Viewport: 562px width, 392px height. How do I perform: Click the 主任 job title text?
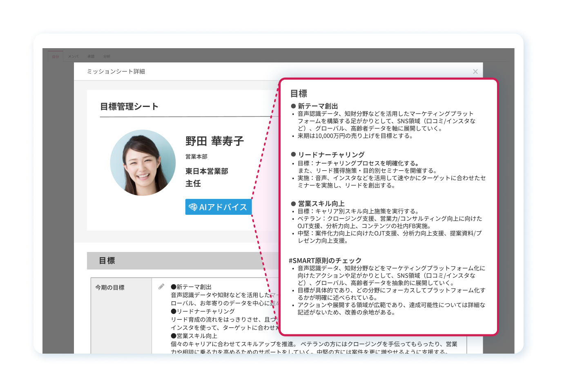pyautogui.click(x=193, y=184)
